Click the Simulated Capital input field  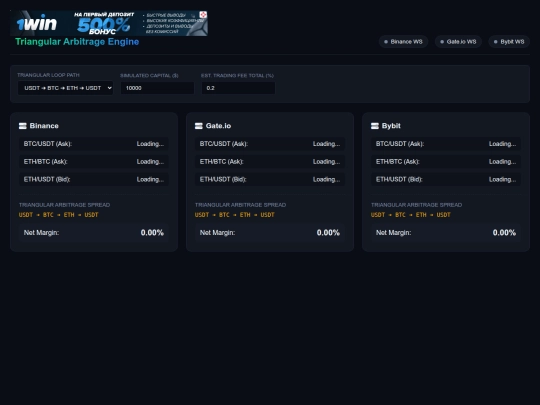pos(157,88)
